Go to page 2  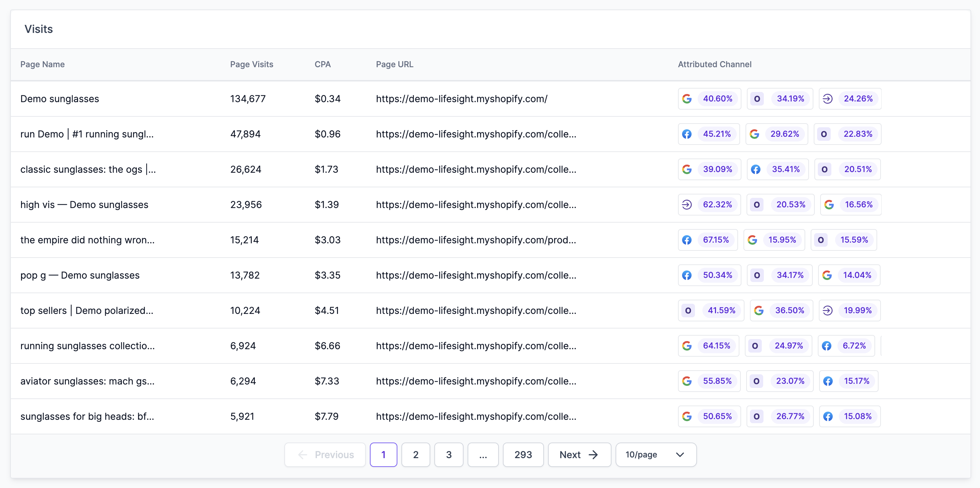pos(415,454)
